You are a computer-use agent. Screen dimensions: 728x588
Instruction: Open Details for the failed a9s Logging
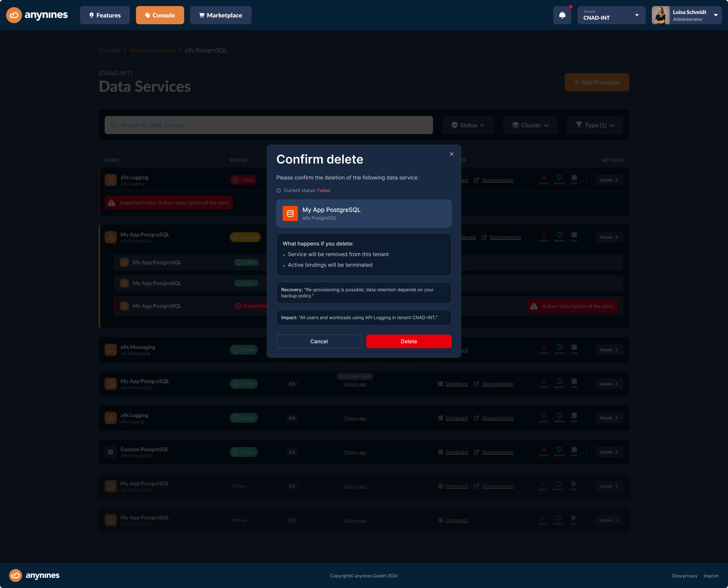tap(609, 180)
